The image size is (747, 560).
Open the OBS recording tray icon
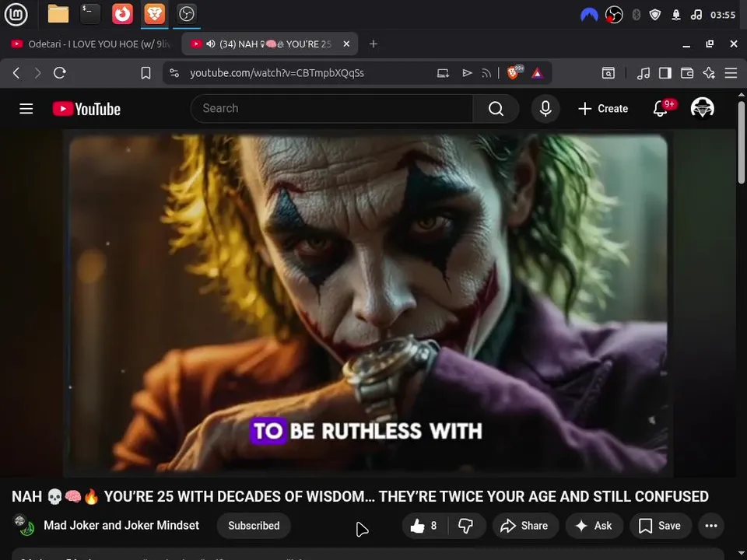point(614,15)
